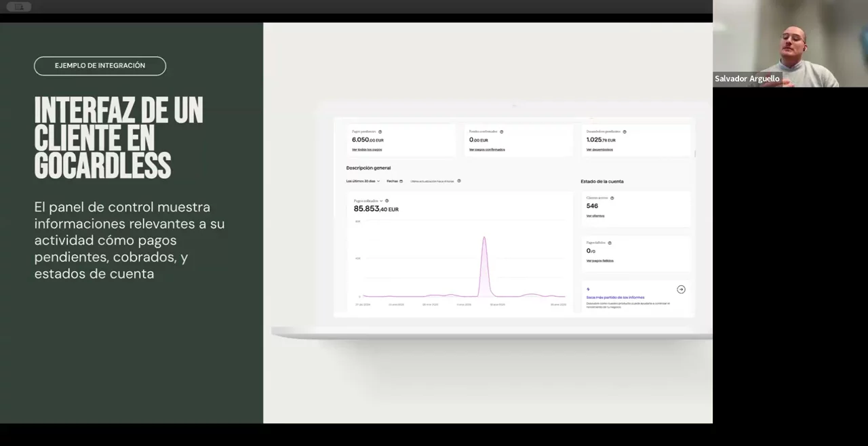Click the circled arrow on the informes card
Viewport: 868px width, 446px height.
(x=681, y=289)
